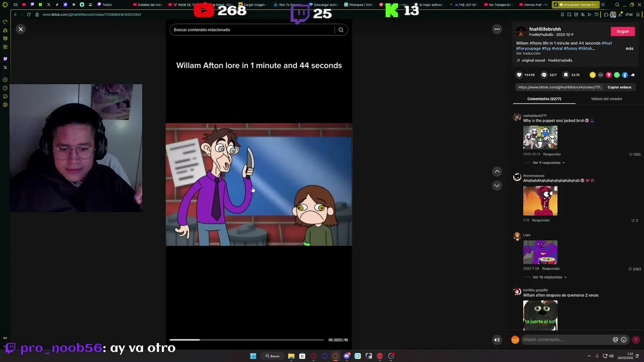Like the video with the heart icon
Screen dimensions: 644x362
[519, 75]
